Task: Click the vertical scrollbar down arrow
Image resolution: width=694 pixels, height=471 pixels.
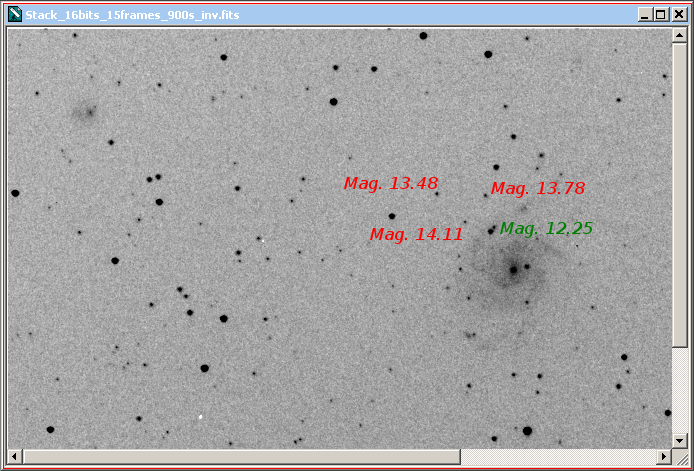Action: (x=679, y=441)
